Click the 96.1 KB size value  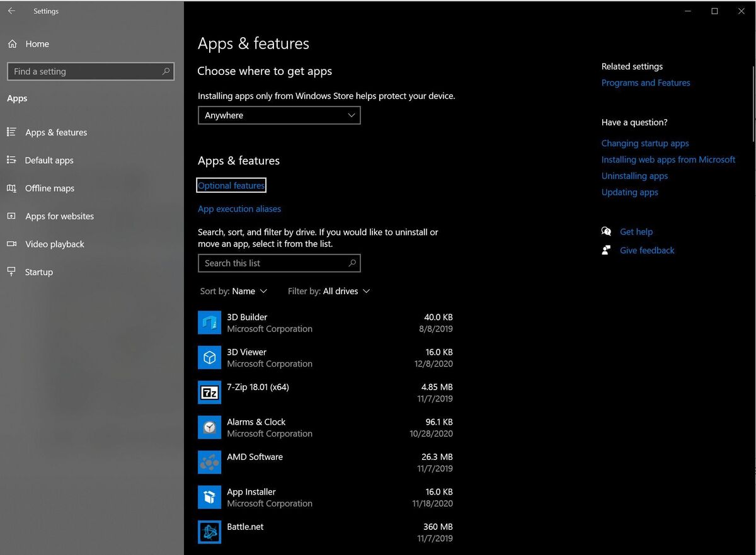pyautogui.click(x=439, y=421)
